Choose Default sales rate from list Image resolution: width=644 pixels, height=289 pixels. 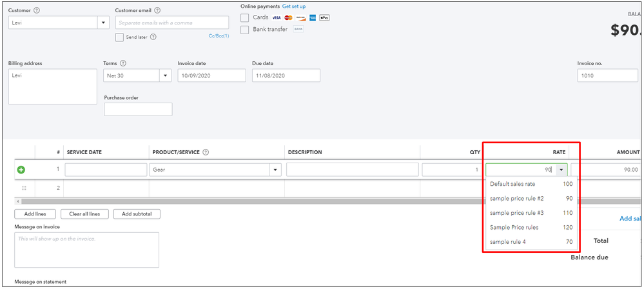[531, 184]
